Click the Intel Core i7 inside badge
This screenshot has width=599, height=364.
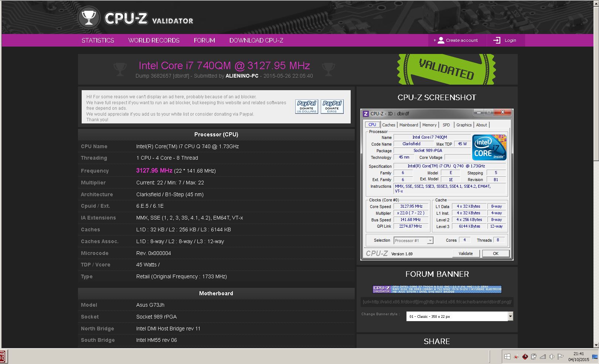(x=489, y=147)
